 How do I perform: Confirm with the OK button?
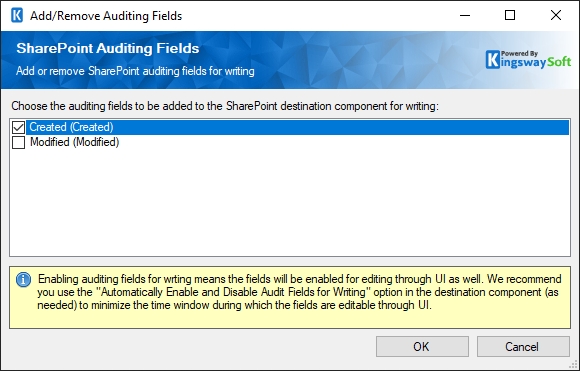422,347
